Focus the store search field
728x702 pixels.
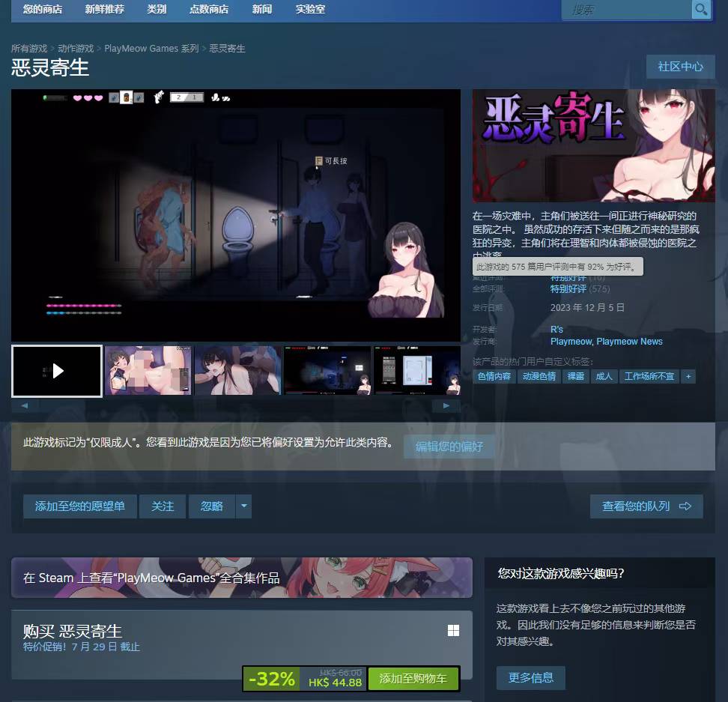pos(626,9)
